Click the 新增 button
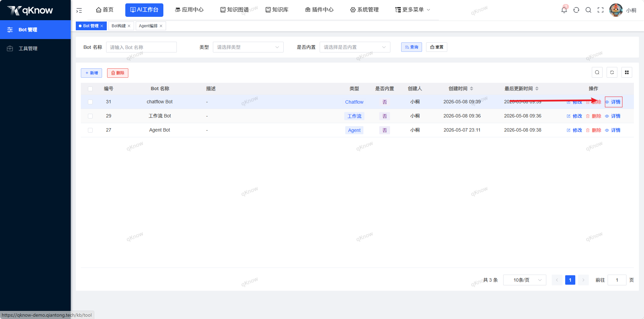 [x=91, y=73]
